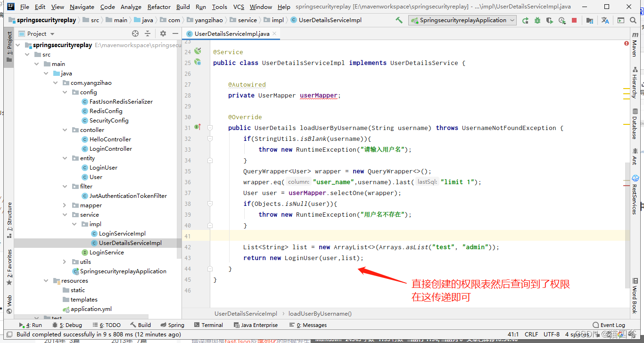Click the Build project hammer icon
This screenshot has width=644, height=343.
point(399,20)
